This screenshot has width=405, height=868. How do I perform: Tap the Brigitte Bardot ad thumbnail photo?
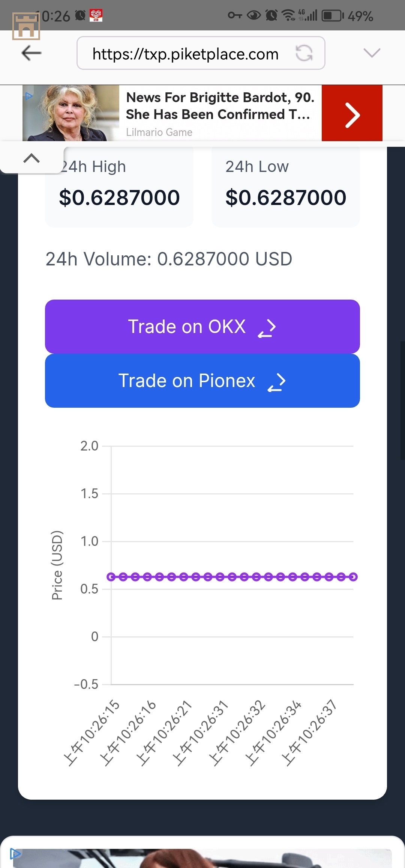[x=71, y=113]
